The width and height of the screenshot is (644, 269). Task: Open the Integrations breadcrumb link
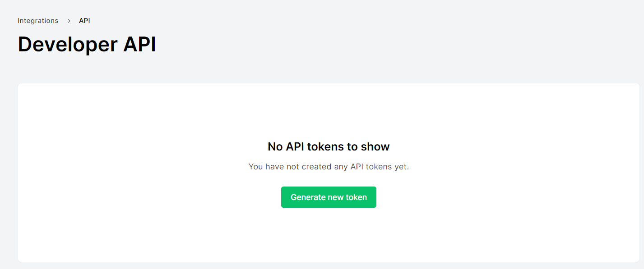pyautogui.click(x=38, y=21)
